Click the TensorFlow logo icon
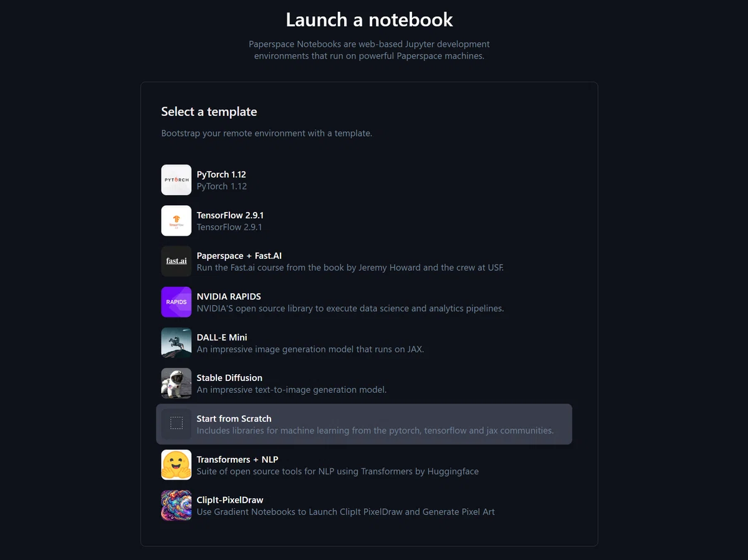 click(176, 221)
